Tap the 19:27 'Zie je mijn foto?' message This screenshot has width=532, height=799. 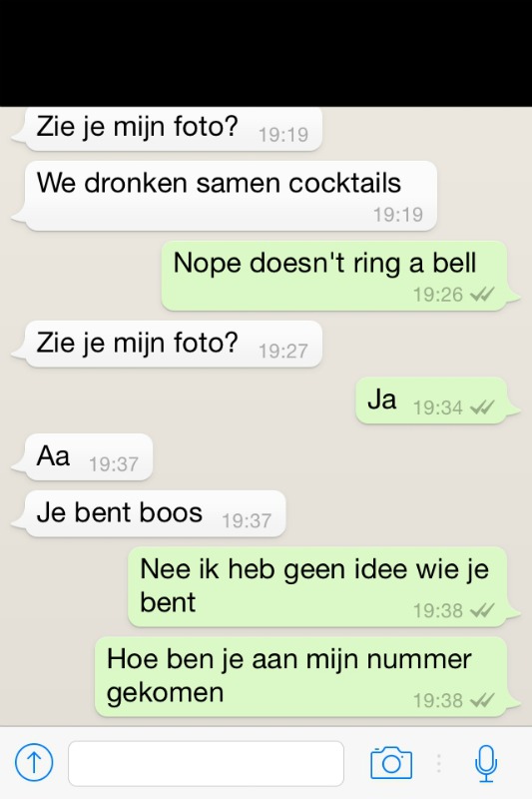[x=167, y=344]
